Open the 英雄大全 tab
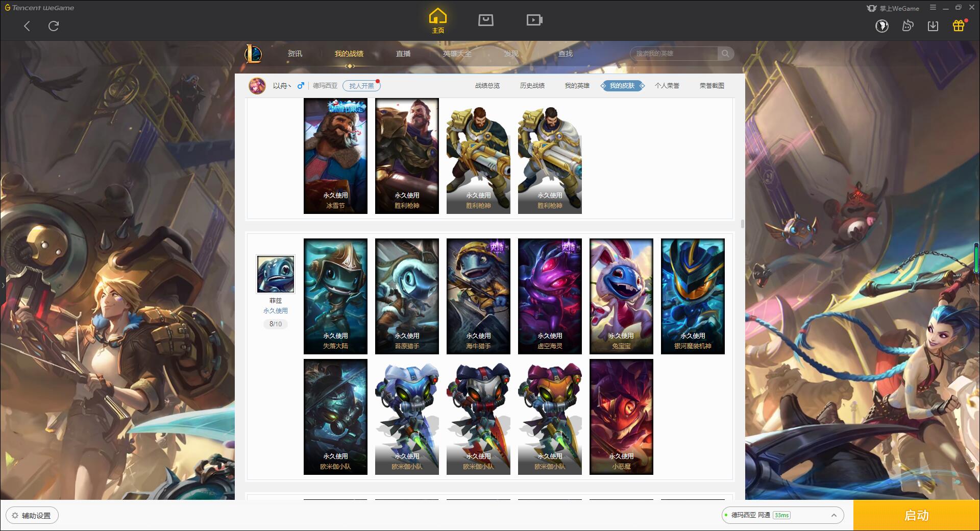 pos(457,54)
